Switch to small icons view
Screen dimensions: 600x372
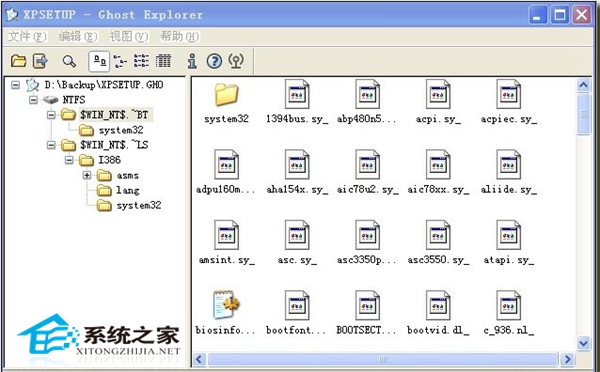click(120, 61)
